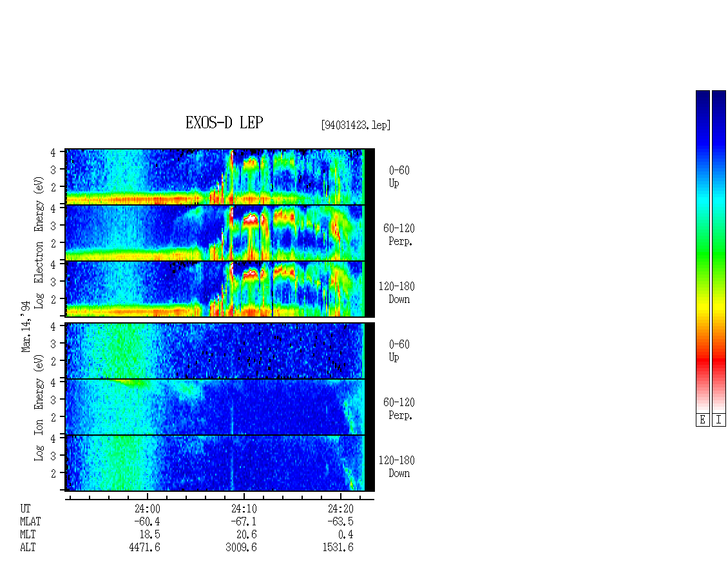Select the MLAT value -63.5

coord(340,521)
